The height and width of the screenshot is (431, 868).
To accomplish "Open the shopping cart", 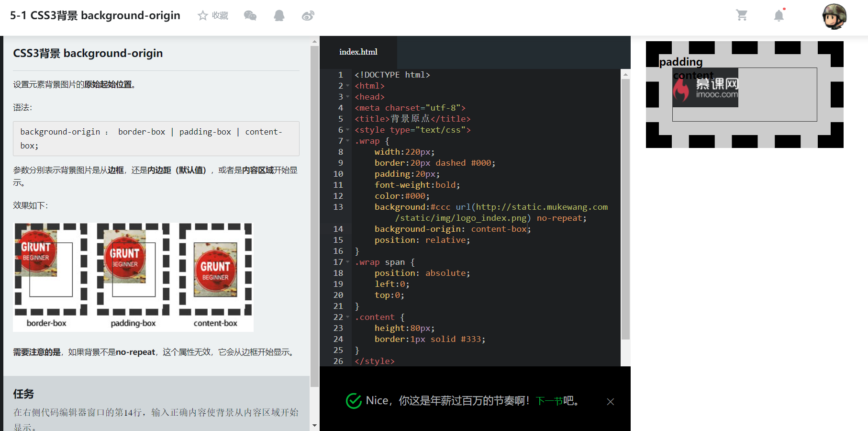I will point(742,15).
